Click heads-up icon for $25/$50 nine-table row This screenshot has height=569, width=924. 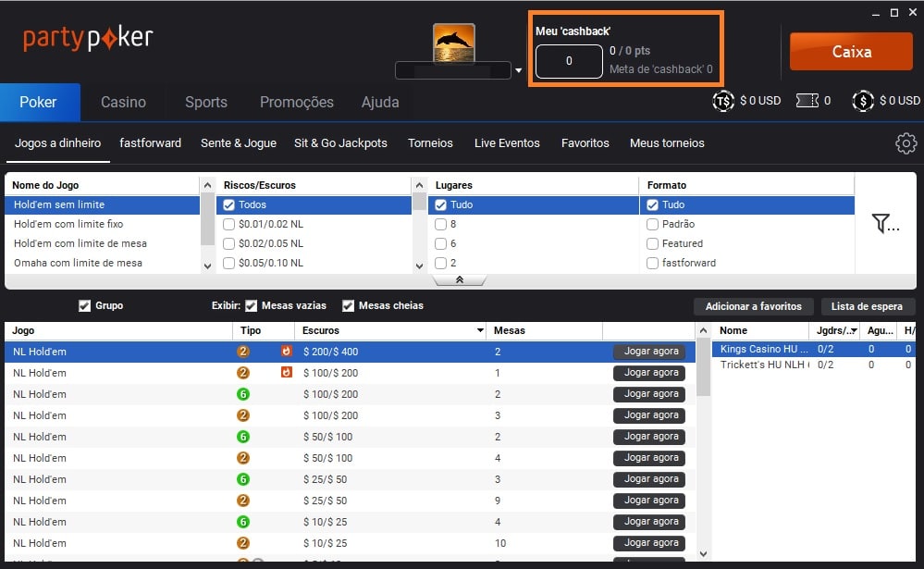(x=242, y=501)
